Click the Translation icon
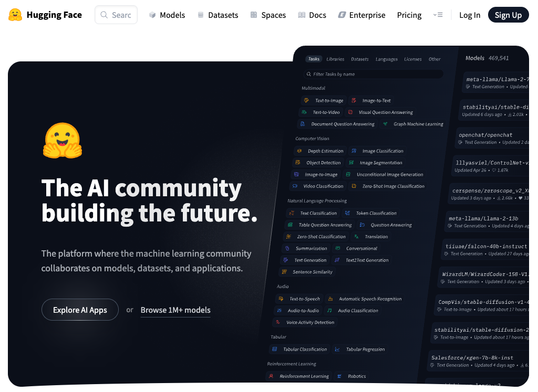Screen dimensions: 538x392 [357, 237]
